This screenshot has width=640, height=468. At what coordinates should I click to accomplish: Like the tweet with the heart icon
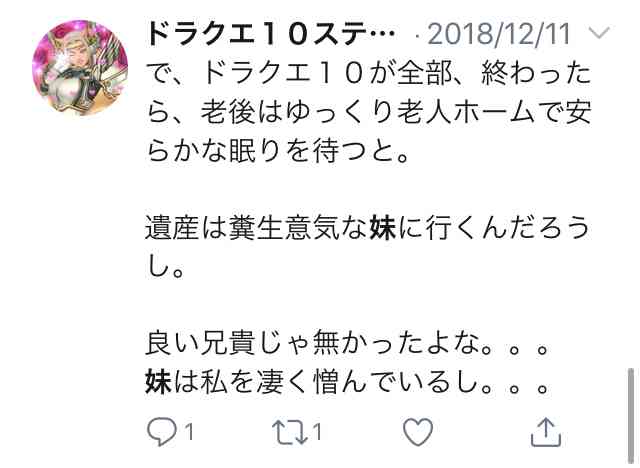(418, 432)
